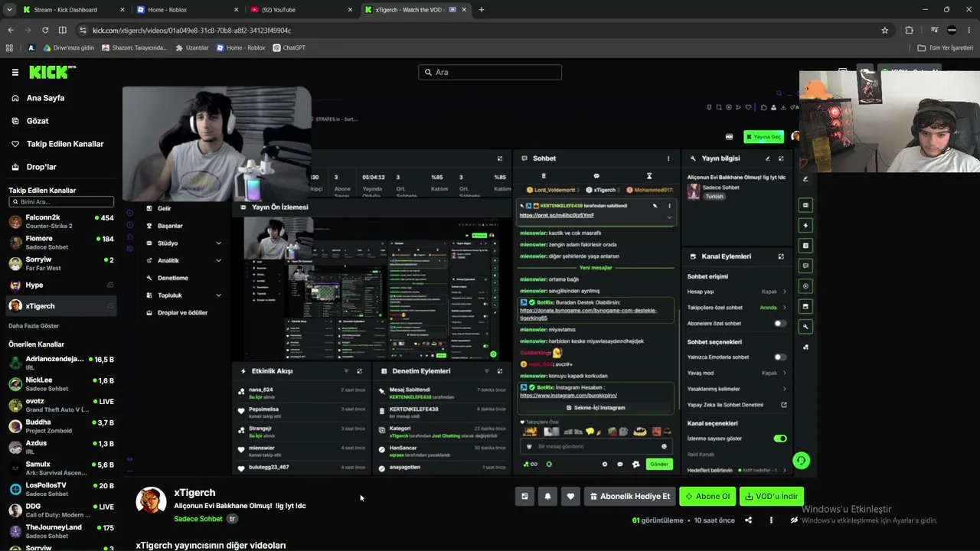Image resolution: width=980 pixels, height=551 pixels.
Task: Open the Buddha recommended channel
Action: (61, 426)
